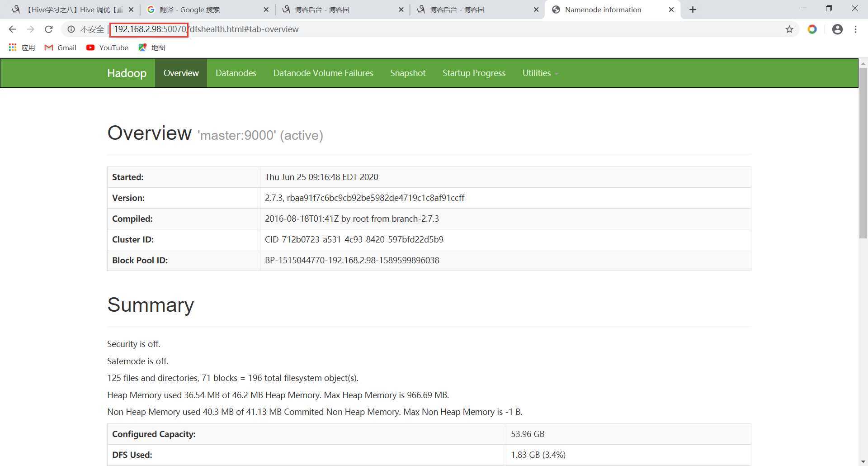868x466 pixels.
Task: Click the scrollbar up arrow
Action: pos(863,63)
